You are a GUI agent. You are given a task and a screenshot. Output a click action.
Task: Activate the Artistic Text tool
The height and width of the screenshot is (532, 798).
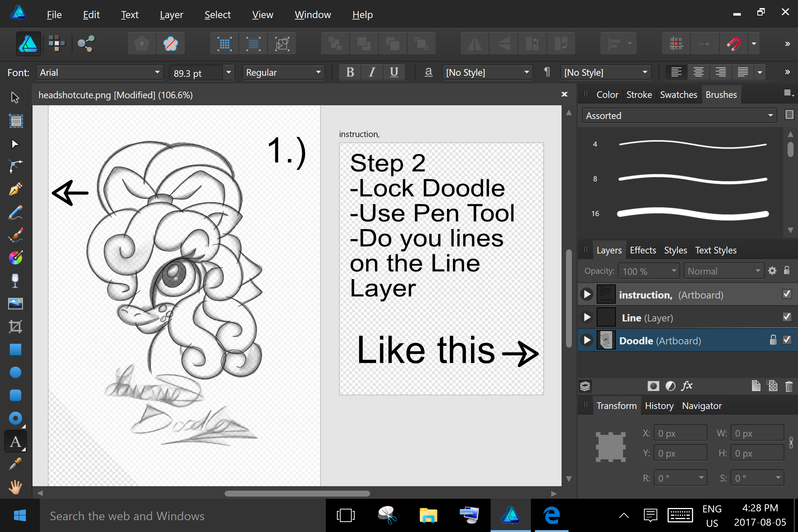15,441
